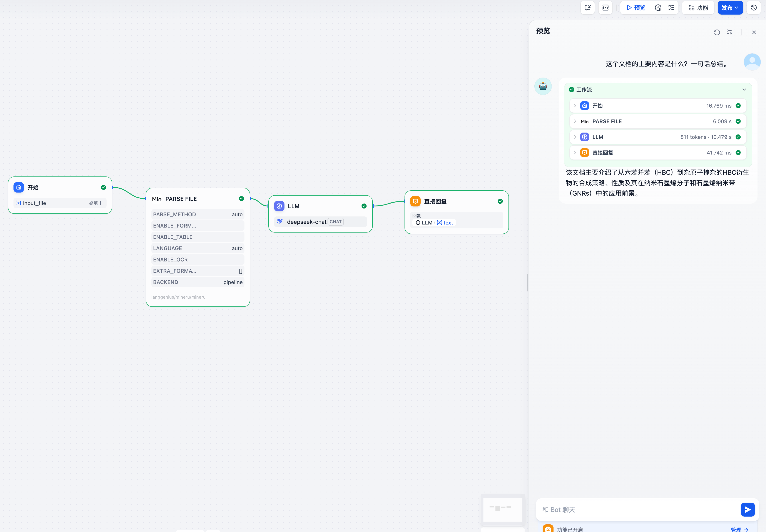This screenshot has height=532, width=766.
Task: Open the 功能 features button
Action: 698,8
